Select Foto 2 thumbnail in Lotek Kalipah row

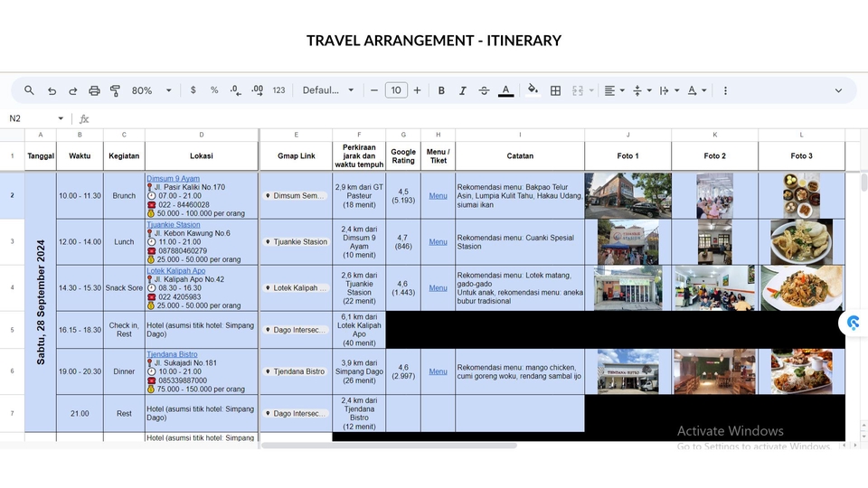click(x=714, y=287)
